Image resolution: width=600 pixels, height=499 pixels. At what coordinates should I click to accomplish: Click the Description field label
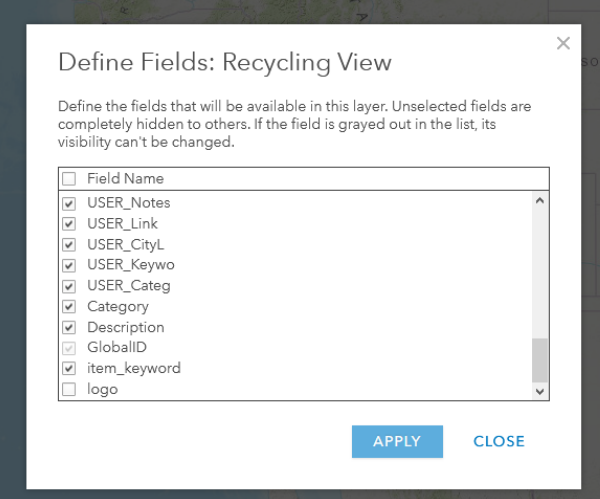pyautogui.click(x=125, y=327)
